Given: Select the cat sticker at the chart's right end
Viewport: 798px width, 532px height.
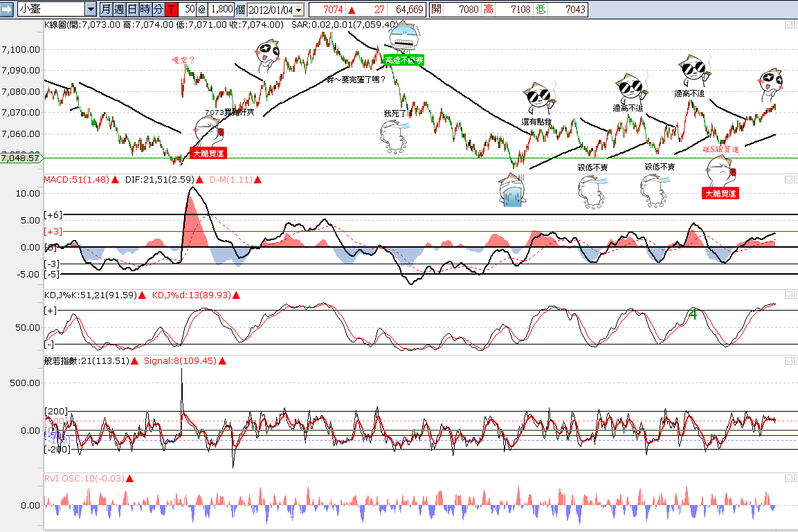Looking at the screenshot, I should (770, 84).
